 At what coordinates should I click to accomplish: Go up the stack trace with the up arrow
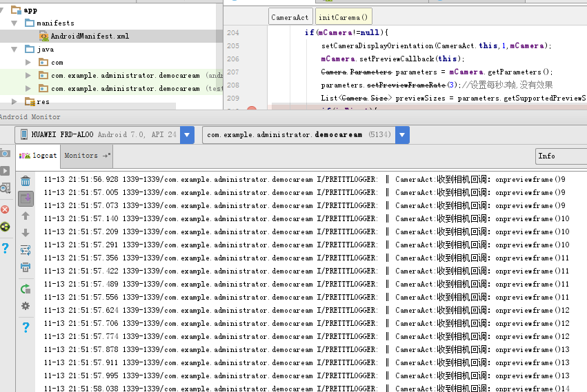[26, 216]
